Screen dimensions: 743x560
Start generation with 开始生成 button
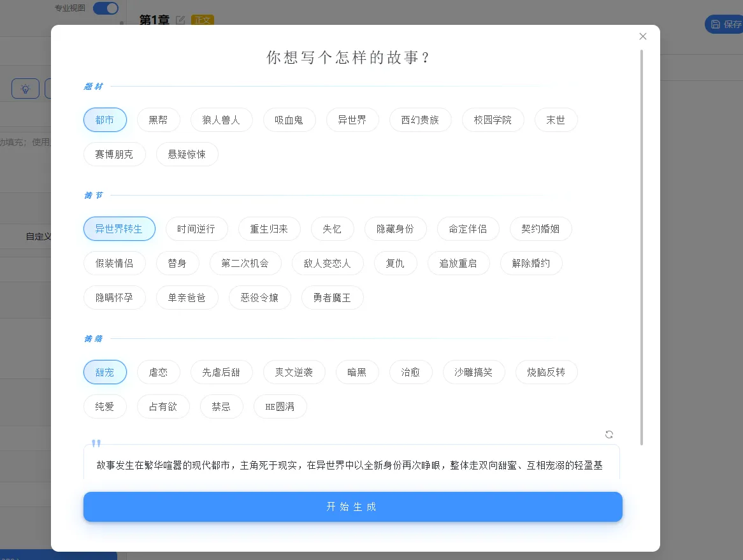pyautogui.click(x=352, y=506)
